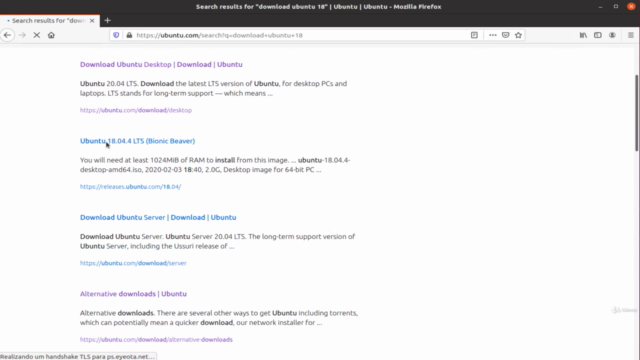Close the Search results tab
640x360 pixels.
pyautogui.click(x=92, y=20)
